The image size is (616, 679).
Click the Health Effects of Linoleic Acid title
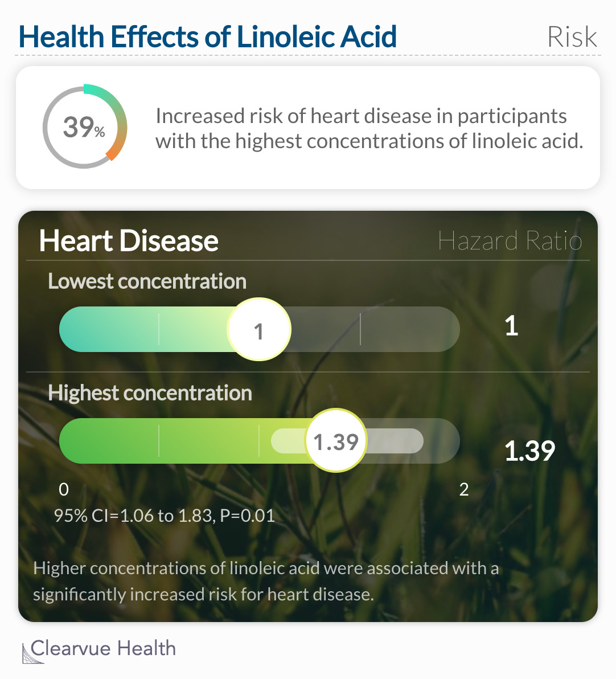coord(207,36)
